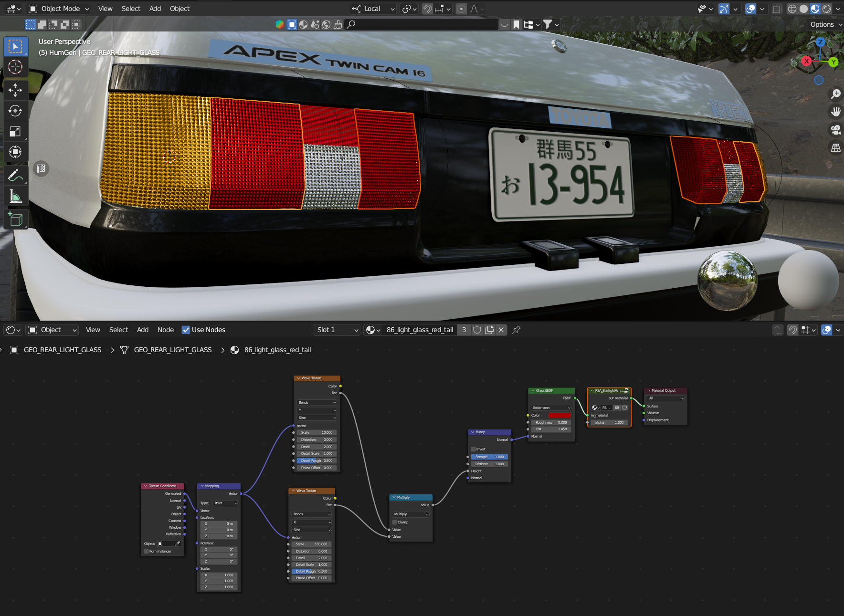Switch to solid viewport shading
The width and height of the screenshot is (844, 616).
(x=804, y=9)
